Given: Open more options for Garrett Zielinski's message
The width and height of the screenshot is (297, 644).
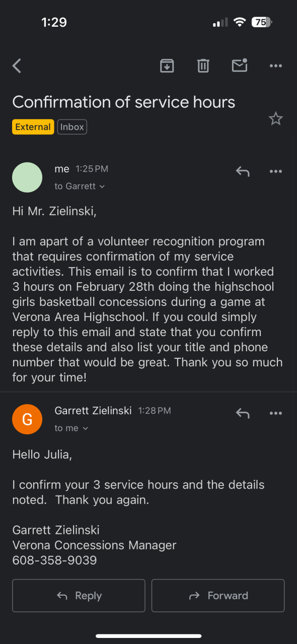Looking at the screenshot, I should [x=276, y=414].
